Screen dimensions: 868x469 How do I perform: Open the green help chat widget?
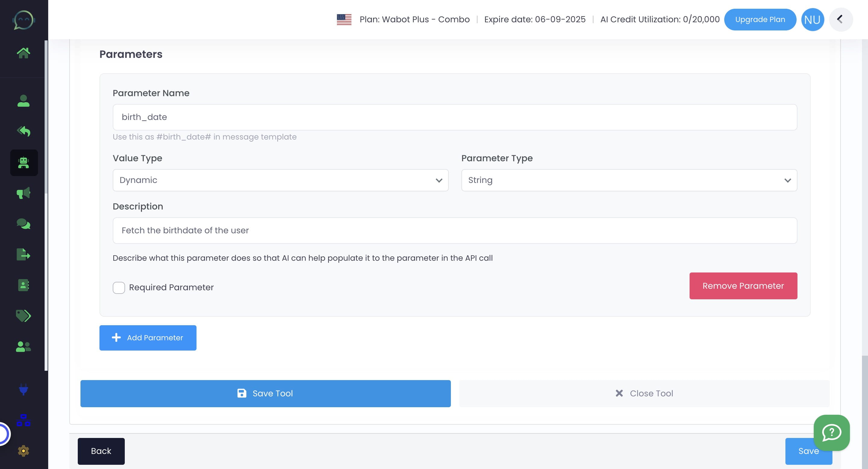point(831,433)
